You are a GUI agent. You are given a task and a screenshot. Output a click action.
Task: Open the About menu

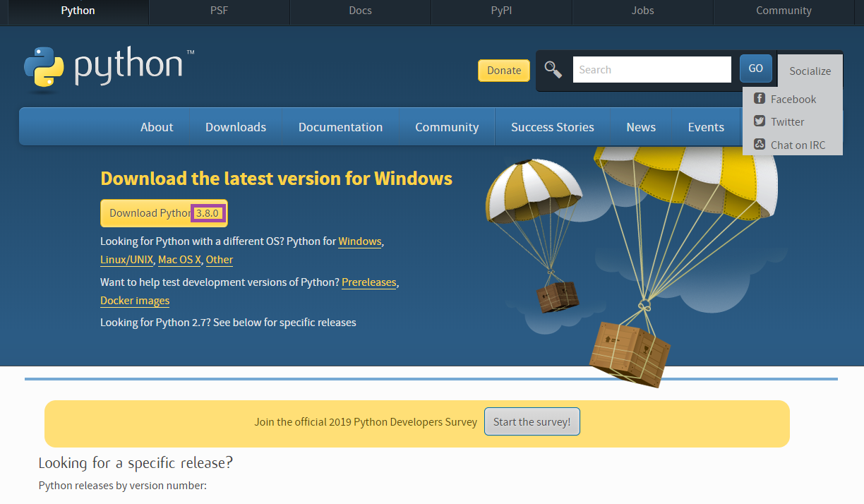157,127
